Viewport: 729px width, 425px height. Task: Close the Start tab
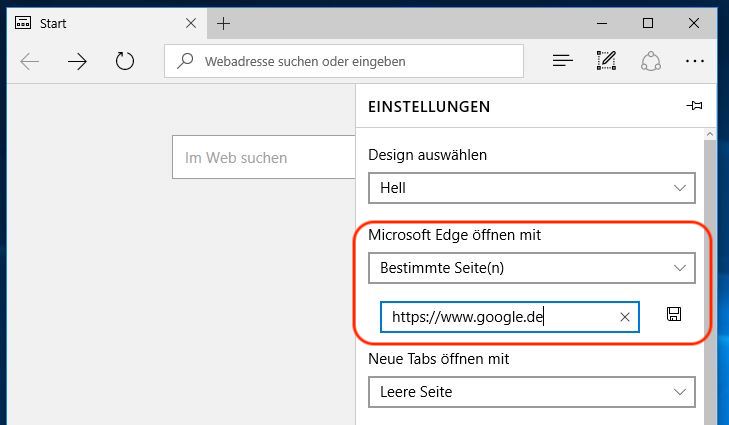point(191,23)
